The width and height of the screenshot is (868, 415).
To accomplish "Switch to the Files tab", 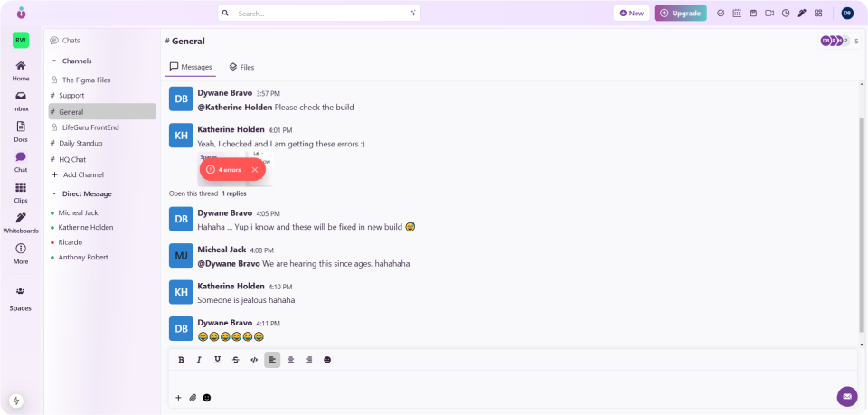I will [x=241, y=67].
